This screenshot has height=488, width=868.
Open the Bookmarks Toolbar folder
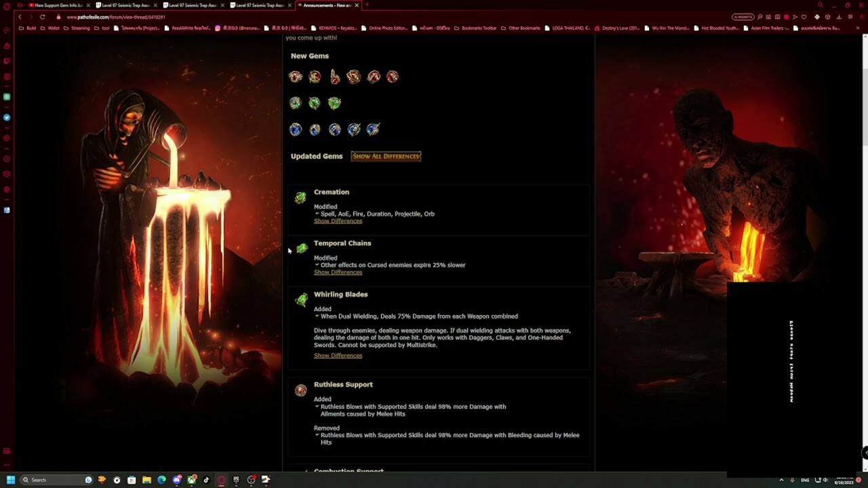tap(475, 28)
